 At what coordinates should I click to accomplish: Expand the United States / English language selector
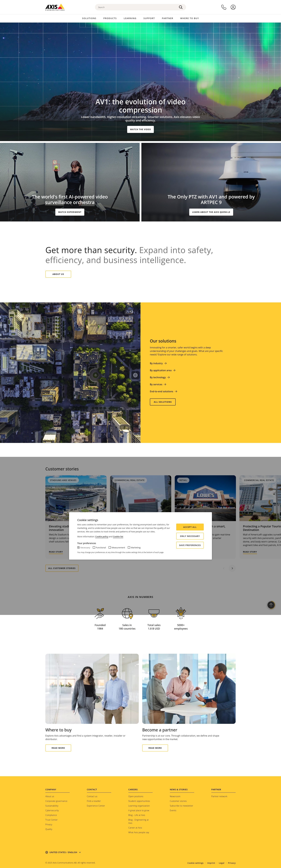click(63, 852)
